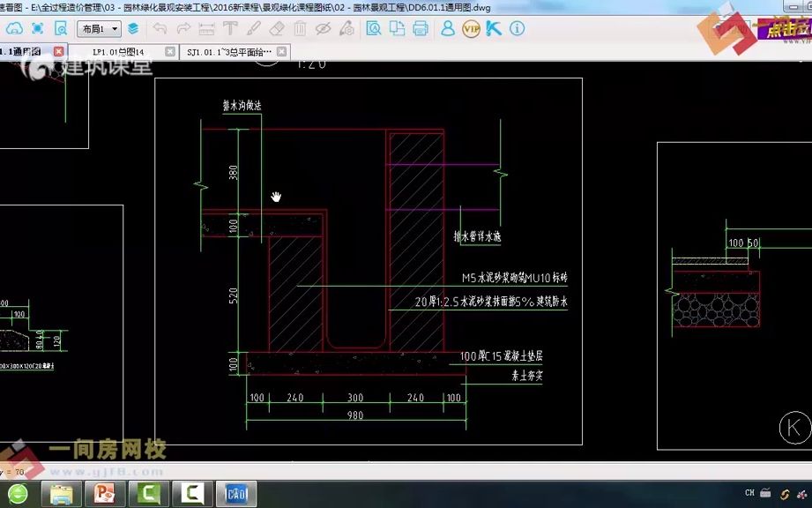Click the circled K button on canvas

794,427
